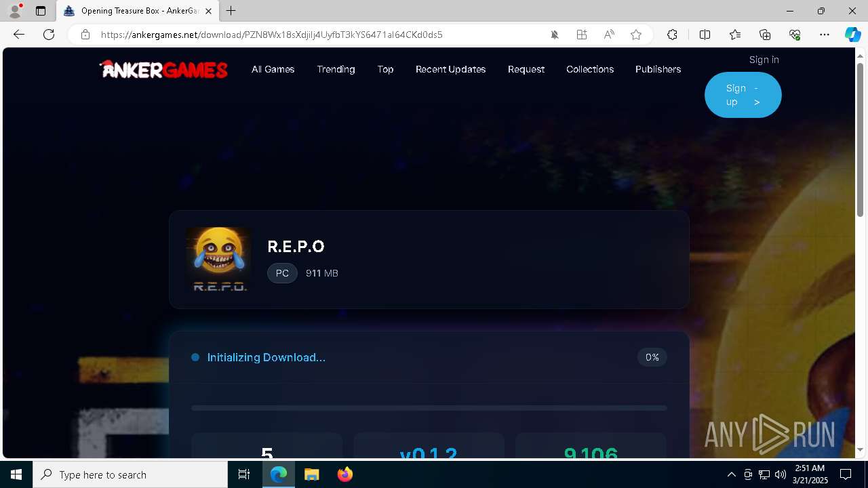Launch Firefox from the taskbar
The image size is (868, 488).
344,474
